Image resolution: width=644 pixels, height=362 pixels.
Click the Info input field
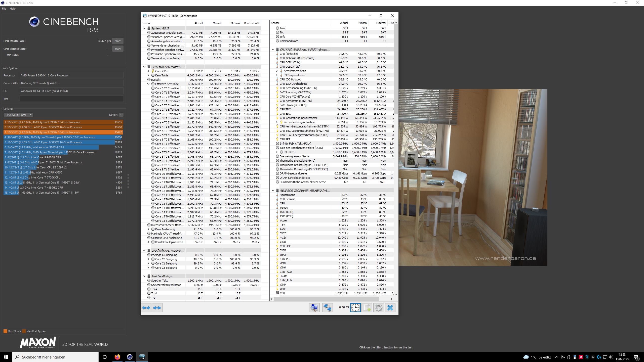[71, 99]
